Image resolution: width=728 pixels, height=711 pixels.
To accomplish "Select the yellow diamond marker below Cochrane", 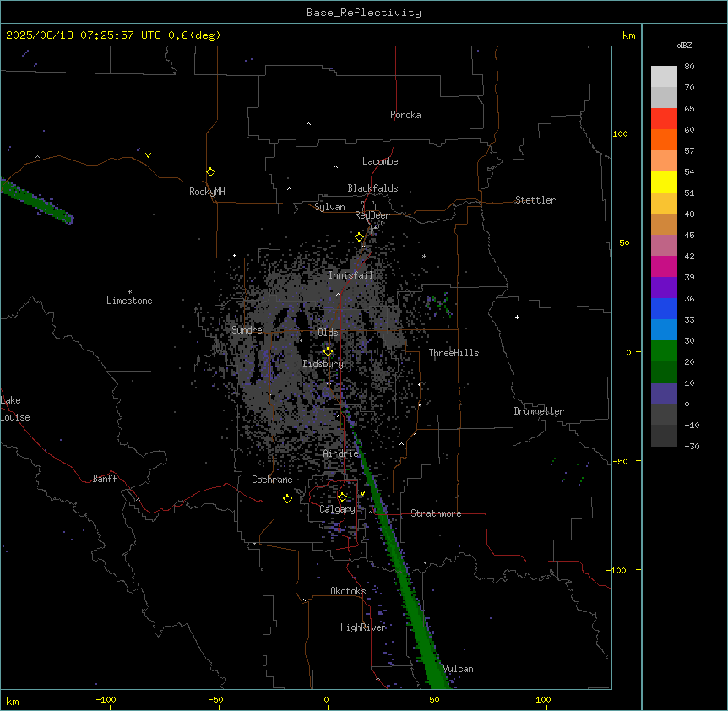I will point(287,498).
